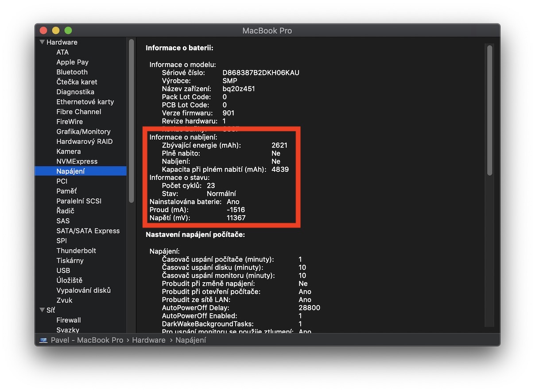Click firmware version value 901
This screenshot has height=392, width=535.
tap(229, 113)
